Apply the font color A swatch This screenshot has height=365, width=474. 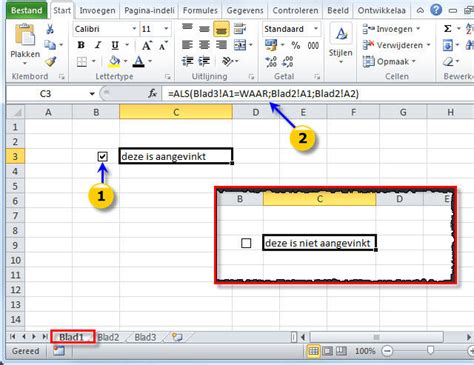coord(139,61)
